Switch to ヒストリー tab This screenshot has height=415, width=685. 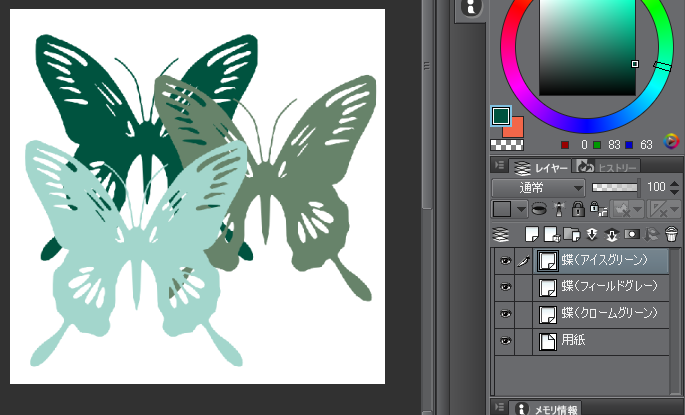(x=608, y=167)
